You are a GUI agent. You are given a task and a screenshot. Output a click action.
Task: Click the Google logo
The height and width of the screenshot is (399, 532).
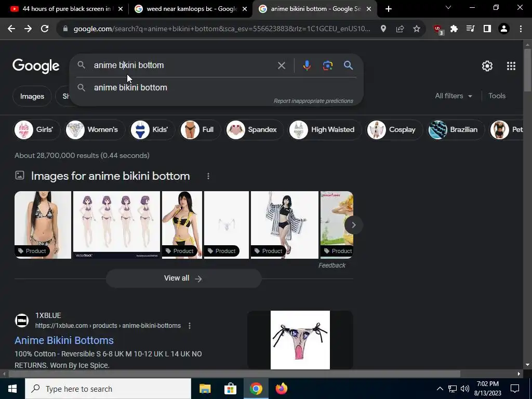pyautogui.click(x=36, y=66)
